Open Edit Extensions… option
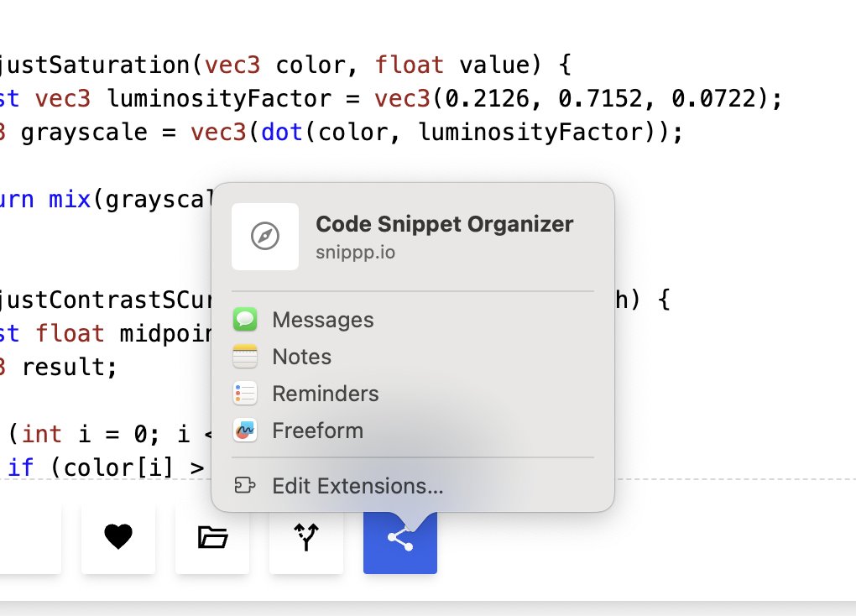This screenshot has width=856, height=616. 413,485
